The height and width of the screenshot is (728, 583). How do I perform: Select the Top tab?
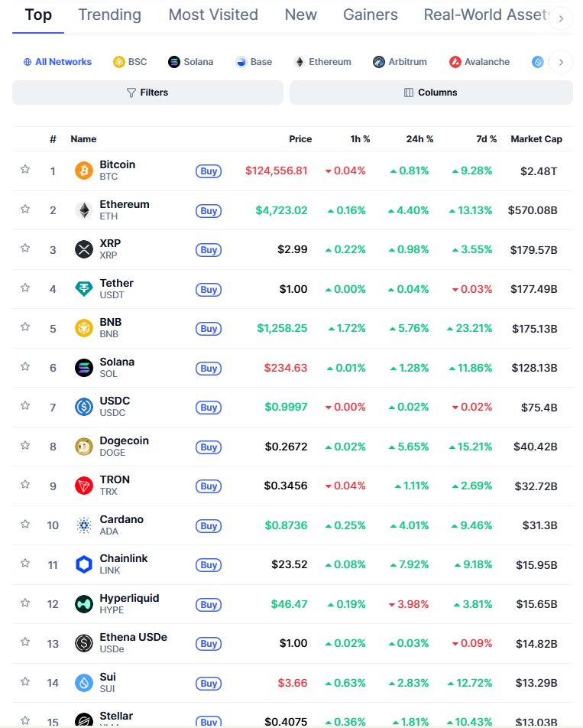38,15
